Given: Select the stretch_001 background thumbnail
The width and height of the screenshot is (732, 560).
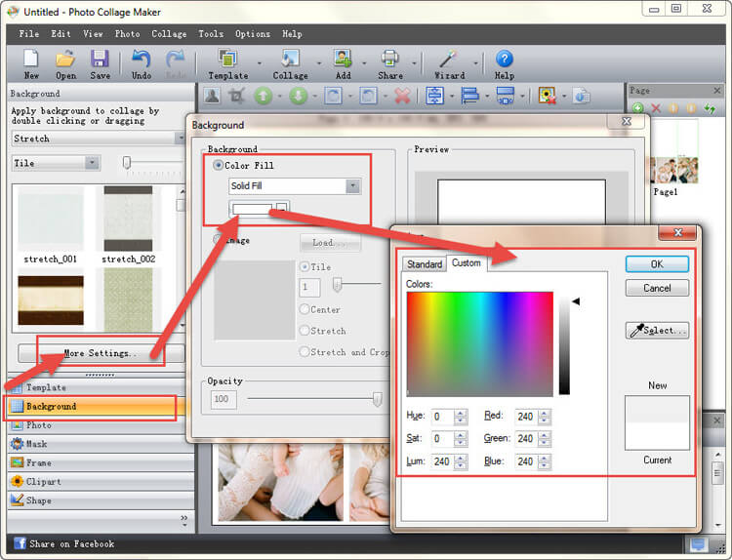Looking at the screenshot, I should [51, 225].
